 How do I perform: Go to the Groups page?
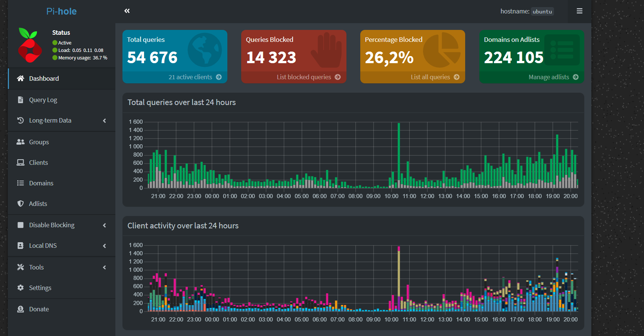62,142
